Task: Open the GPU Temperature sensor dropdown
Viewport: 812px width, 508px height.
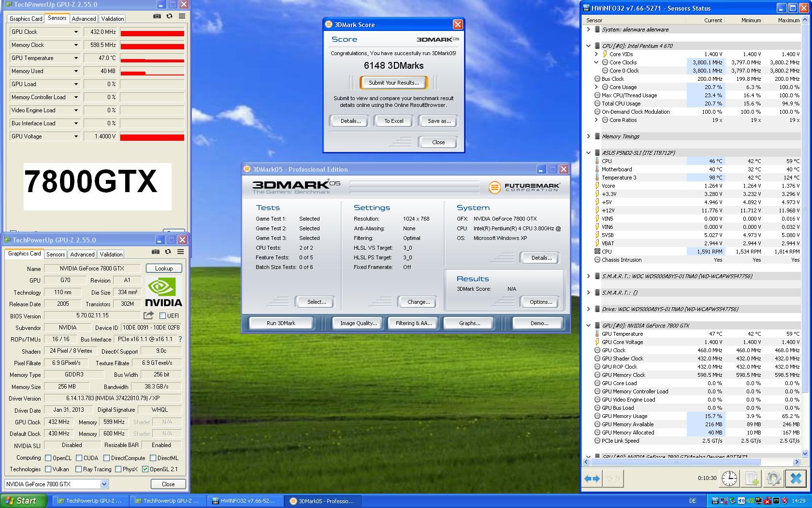Action: (x=76, y=58)
